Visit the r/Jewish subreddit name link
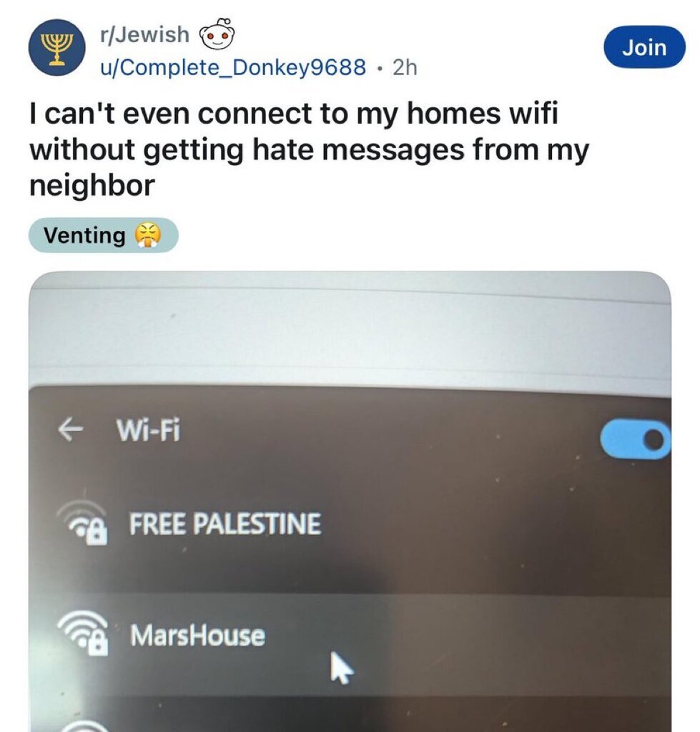 tap(144, 35)
